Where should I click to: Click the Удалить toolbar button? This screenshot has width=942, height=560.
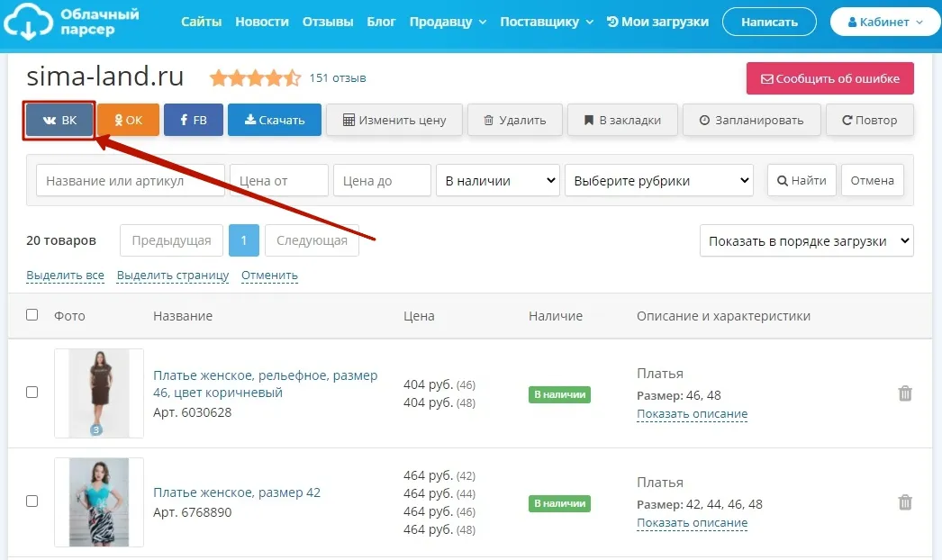[515, 120]
